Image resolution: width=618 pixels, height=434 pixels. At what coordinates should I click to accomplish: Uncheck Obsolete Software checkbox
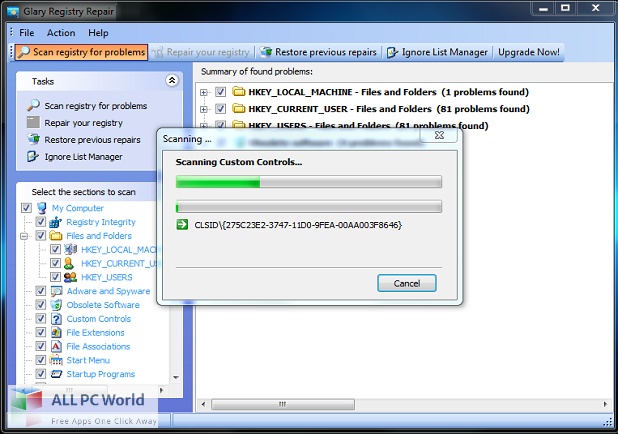coord(41,304)
